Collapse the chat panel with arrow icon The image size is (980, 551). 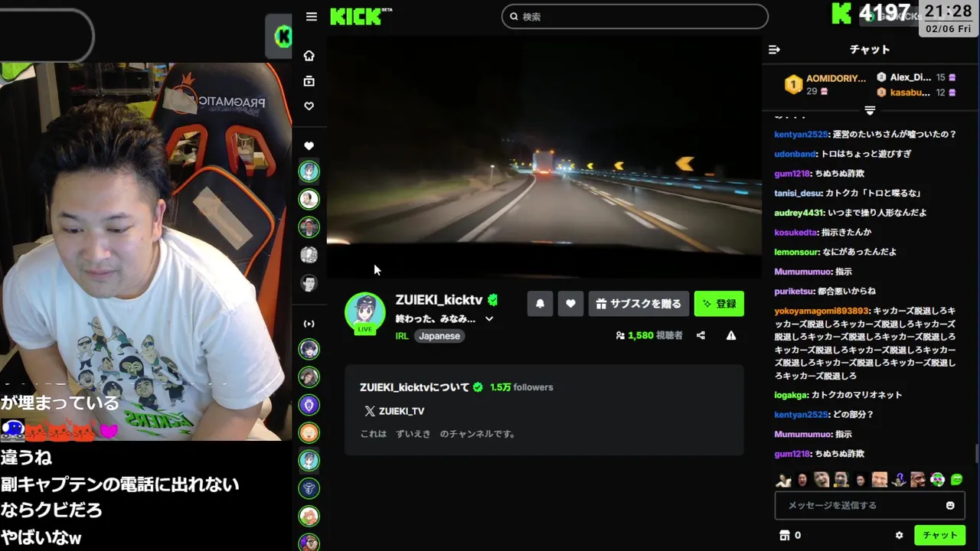point(774,50)
